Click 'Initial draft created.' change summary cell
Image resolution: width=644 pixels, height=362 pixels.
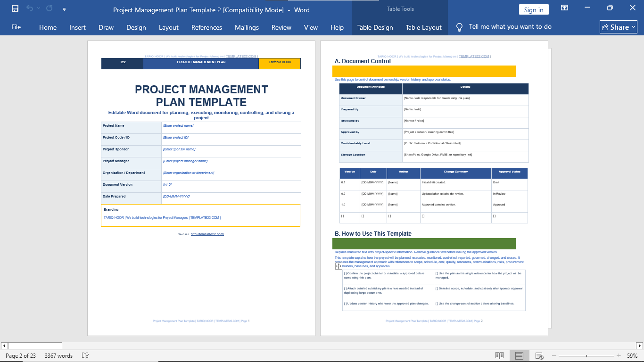(455, 184)
